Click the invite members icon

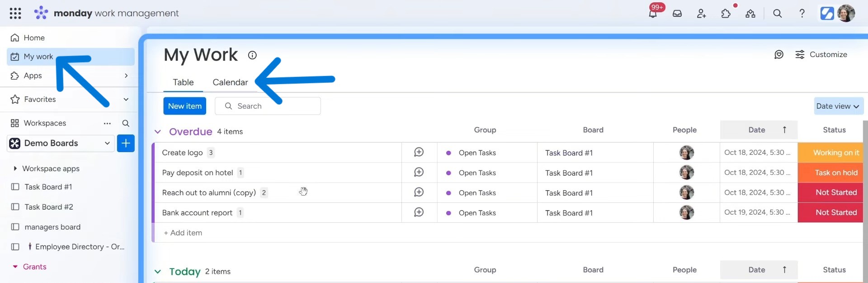[x=701, y=14]
